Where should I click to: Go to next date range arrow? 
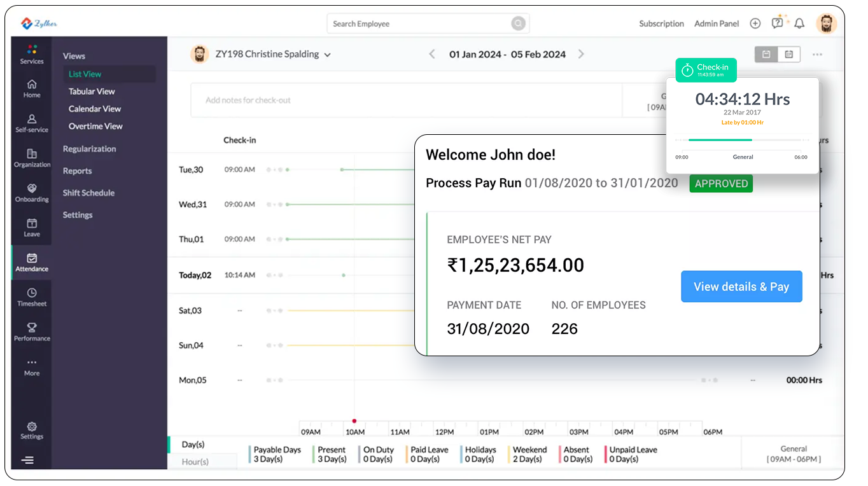tap(581, 54)
